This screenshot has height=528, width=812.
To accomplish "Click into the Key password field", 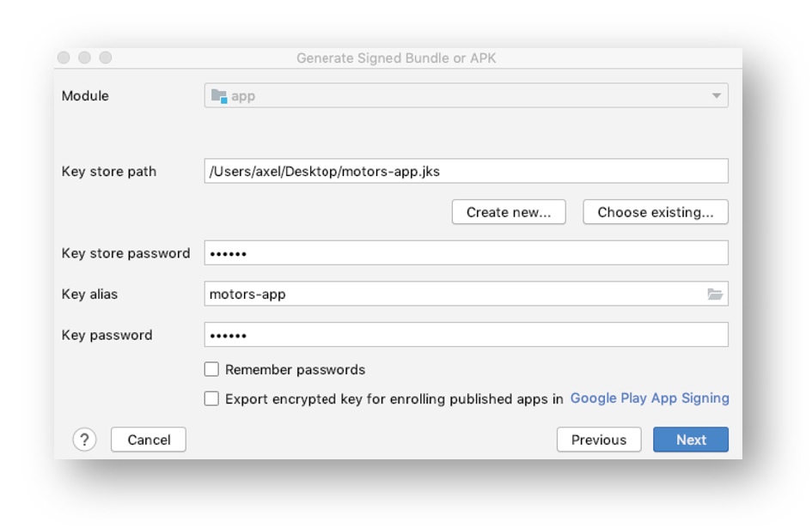I will pos(466,335).
